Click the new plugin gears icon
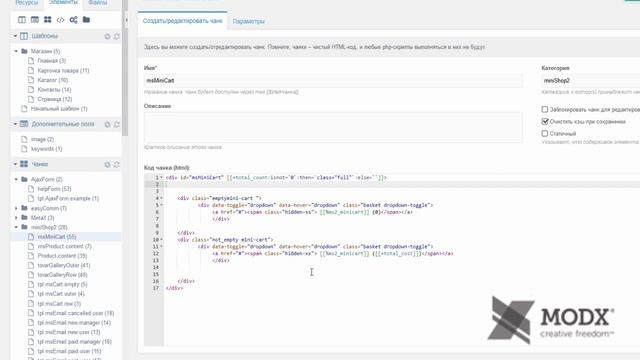Viewport: 640px width, 360px height. point(73,20)
